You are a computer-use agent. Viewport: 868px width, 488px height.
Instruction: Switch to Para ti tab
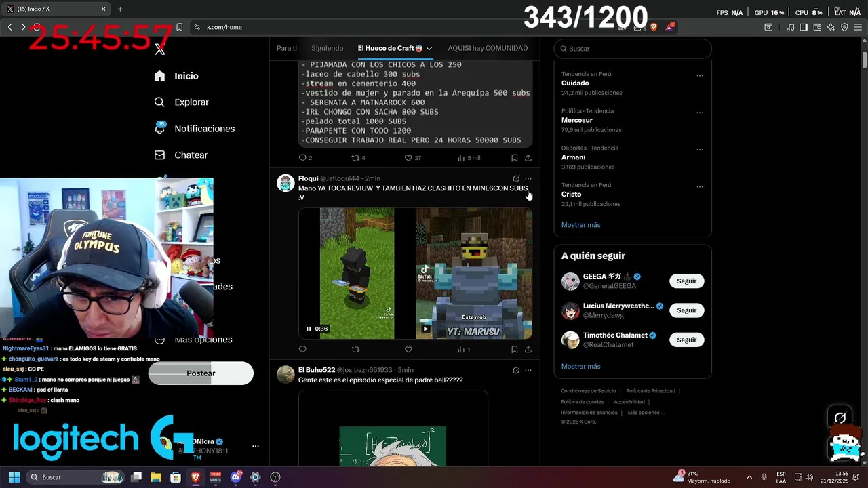[287, 49]
